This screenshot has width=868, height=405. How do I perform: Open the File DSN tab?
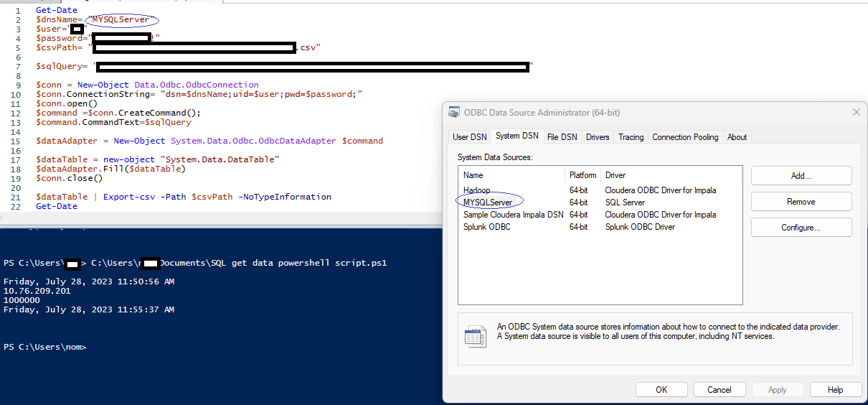click(x=562, y=137)
